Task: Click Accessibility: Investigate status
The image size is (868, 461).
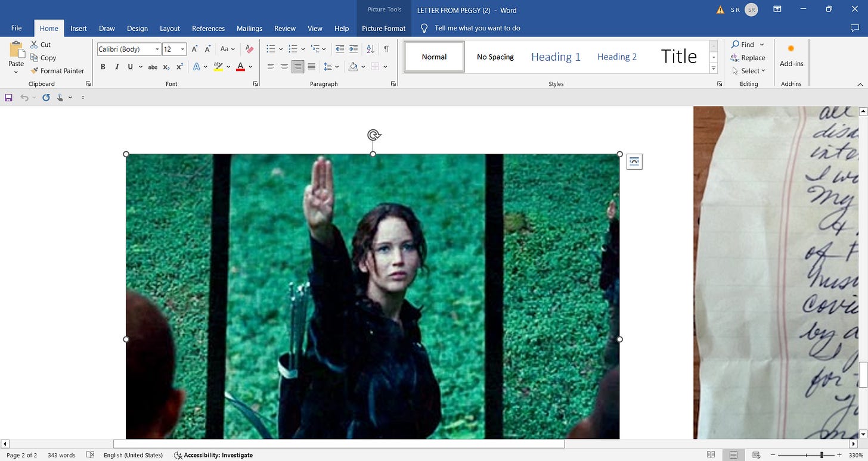Action: pos(213,455)
